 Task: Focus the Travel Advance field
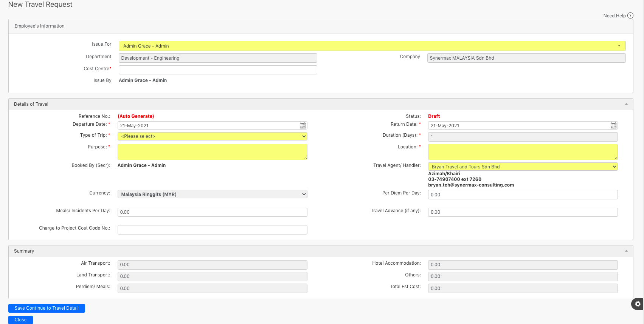(523, 212)
